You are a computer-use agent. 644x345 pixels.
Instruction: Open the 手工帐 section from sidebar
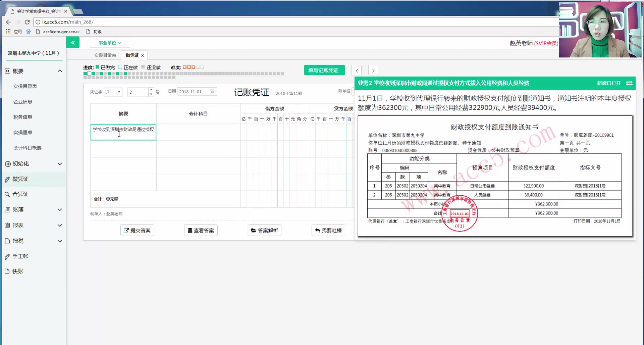[x=21, y=256]
